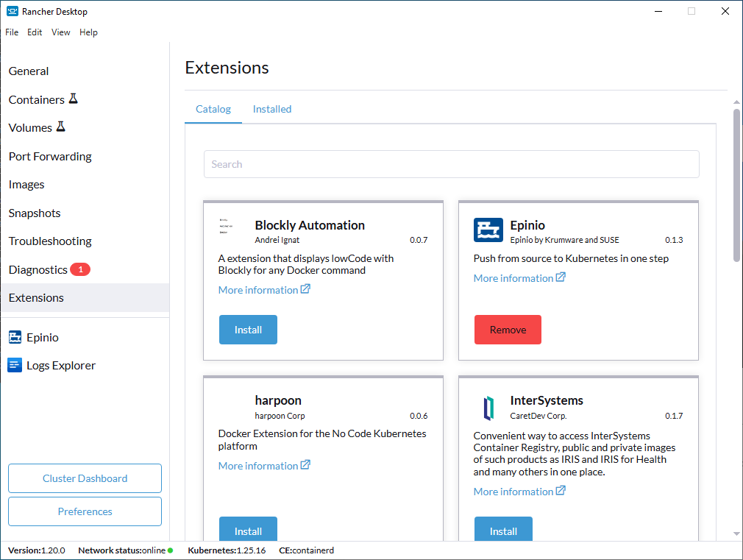The width and height of the screenshot is (743, 560).
Task: Open the Help menu
Action: coord(88,32)
